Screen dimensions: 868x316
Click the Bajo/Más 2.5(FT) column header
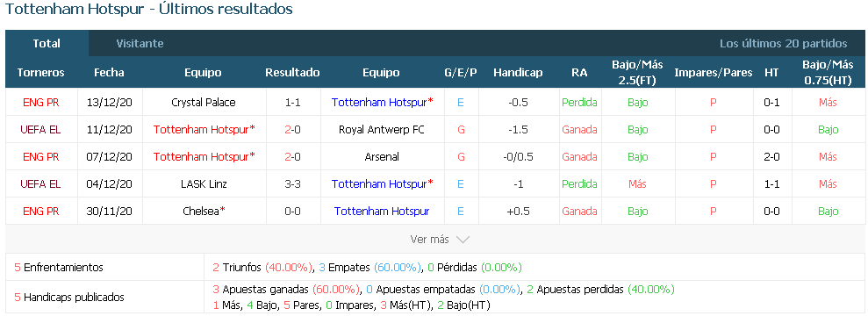pos(637,72)
